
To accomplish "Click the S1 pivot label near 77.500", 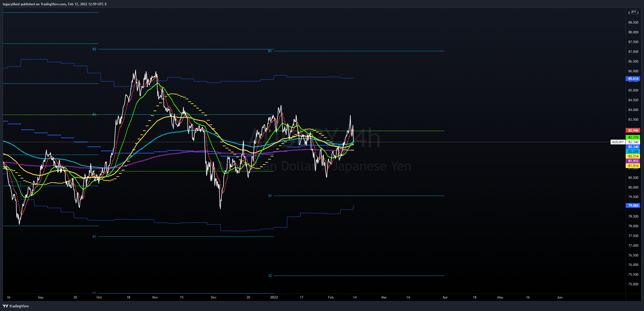I will (x=94, y=237).
